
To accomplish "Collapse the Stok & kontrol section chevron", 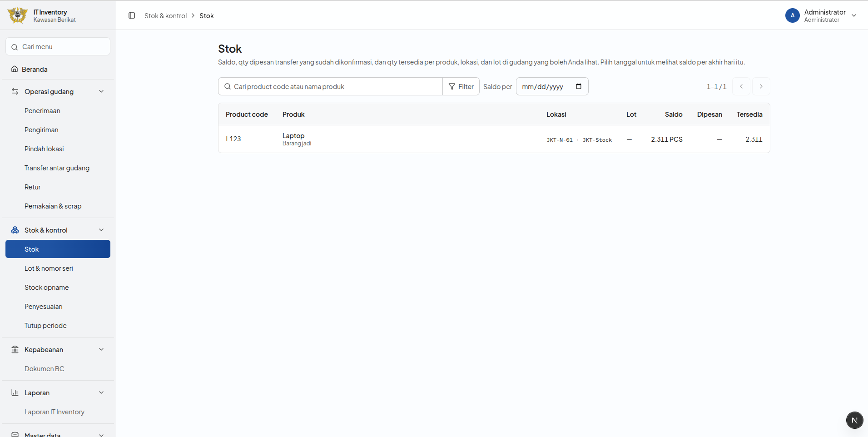I will pos(101,230).
